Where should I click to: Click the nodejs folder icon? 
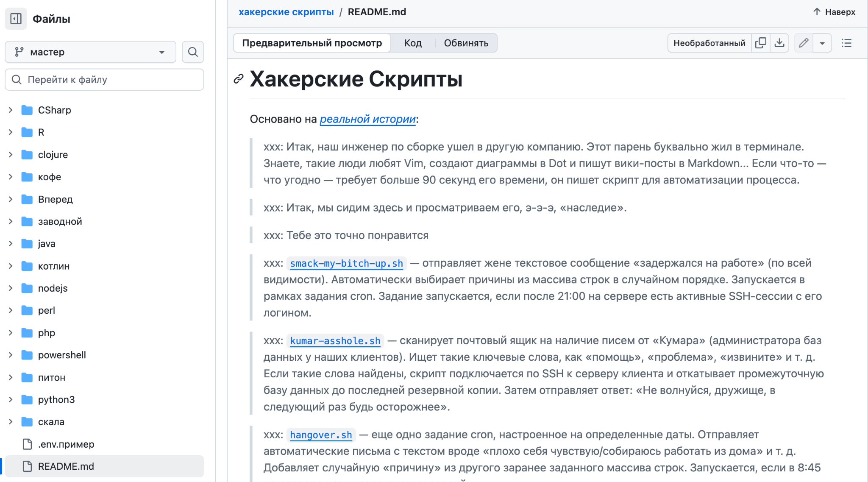26,288
